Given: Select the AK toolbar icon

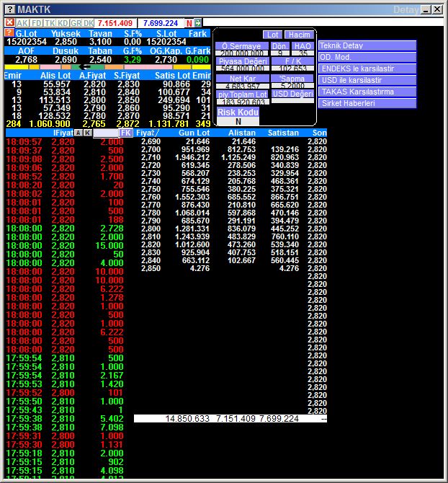Looking at the screenshot, I should click(22, 23).
